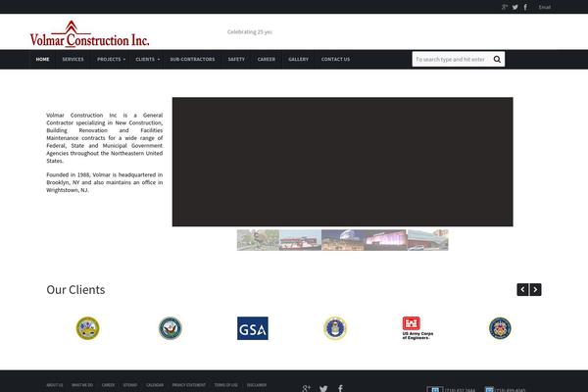Show previous clients with left arrow
The height and width of the screenshot is (392, 588).
point(523,289)
